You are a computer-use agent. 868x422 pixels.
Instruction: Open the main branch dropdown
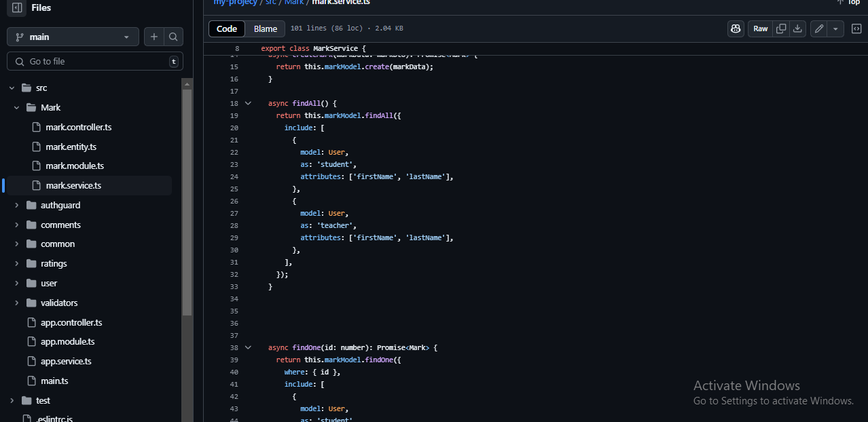point(73,37)
